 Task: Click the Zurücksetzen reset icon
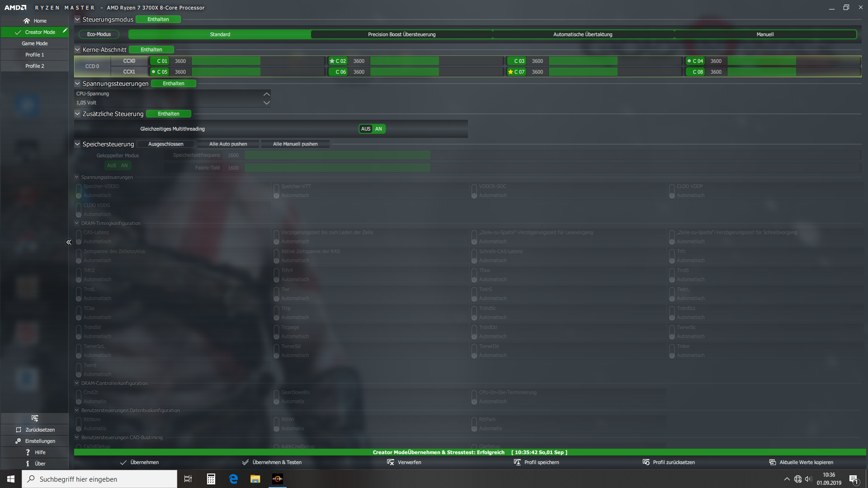click(x=19, y=430)
